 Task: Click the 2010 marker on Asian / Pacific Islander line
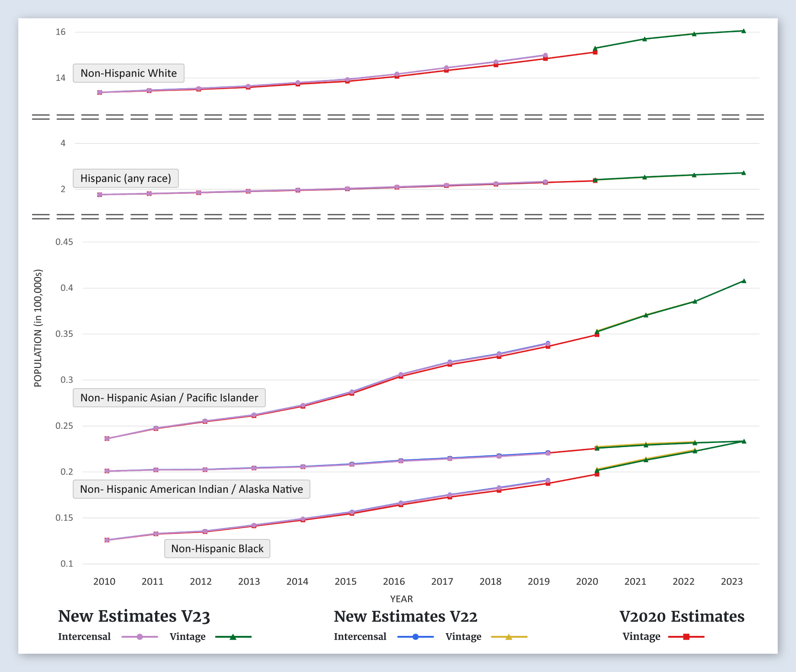click(107, 438)
